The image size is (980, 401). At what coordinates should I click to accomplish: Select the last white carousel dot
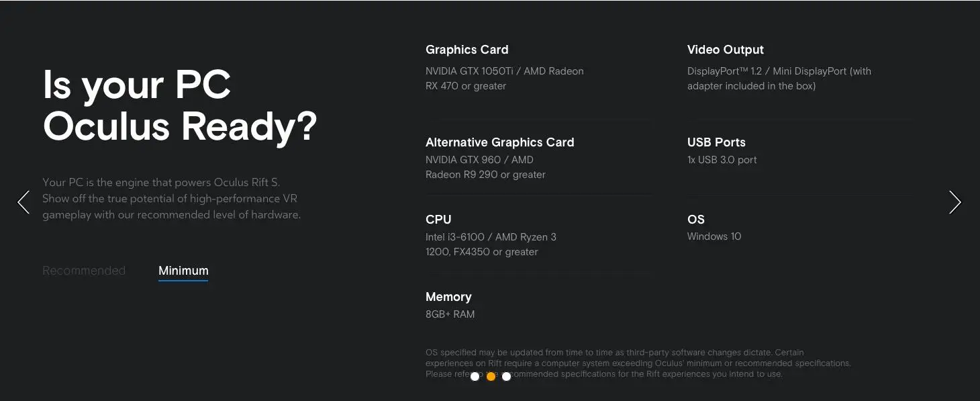pos(506,377)
